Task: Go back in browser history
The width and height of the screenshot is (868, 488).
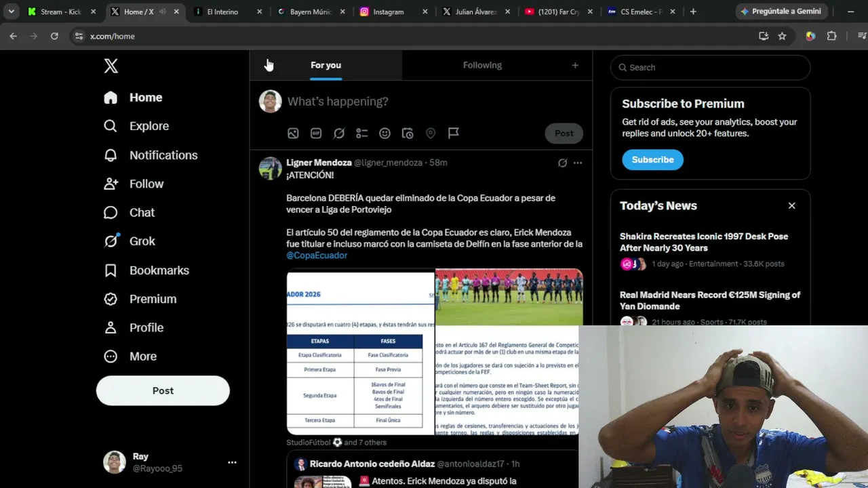Action: (13, 36)
